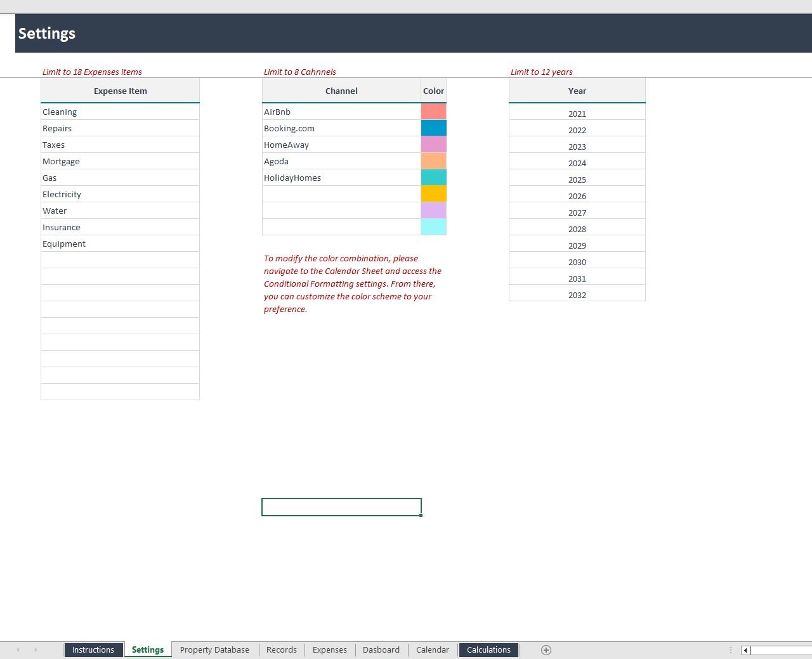This screenshot has width=812, height=659.
Task: Select the AirBnb salmon color swatch
Action: (433, 112)
